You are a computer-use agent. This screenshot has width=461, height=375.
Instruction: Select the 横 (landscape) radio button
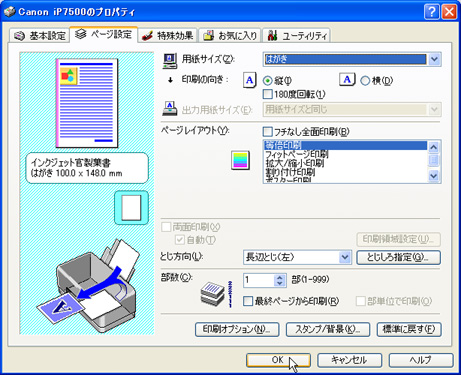(365, 81)
